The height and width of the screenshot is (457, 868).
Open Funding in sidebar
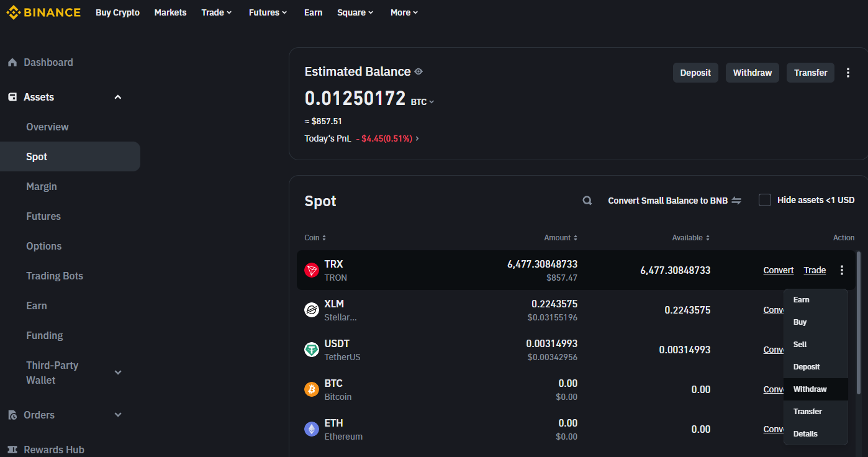(x=45, y=336)
